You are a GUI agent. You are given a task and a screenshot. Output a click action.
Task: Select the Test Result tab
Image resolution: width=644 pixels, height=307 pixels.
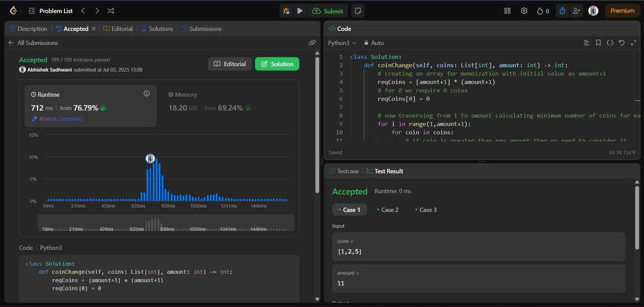click(x=384, y=171)
